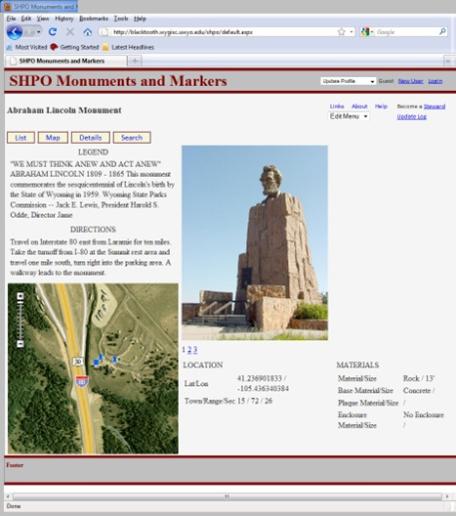Click map zoom in button

point(20,296)
